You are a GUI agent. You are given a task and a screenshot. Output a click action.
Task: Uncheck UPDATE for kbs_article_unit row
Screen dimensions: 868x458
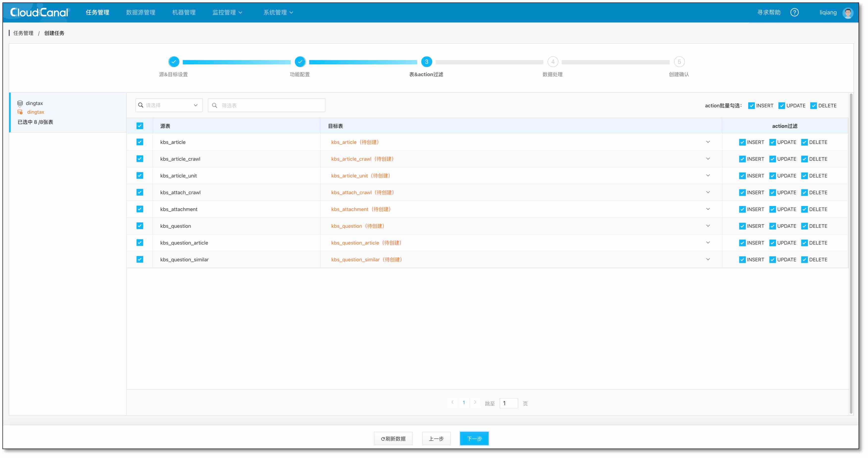(x=772, y=176)
